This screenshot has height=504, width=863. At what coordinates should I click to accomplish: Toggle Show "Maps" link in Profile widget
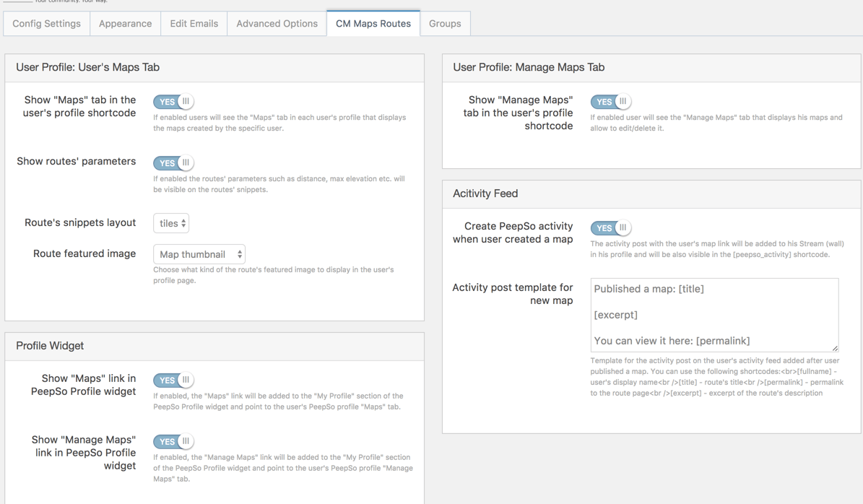[x=173, y=381]
